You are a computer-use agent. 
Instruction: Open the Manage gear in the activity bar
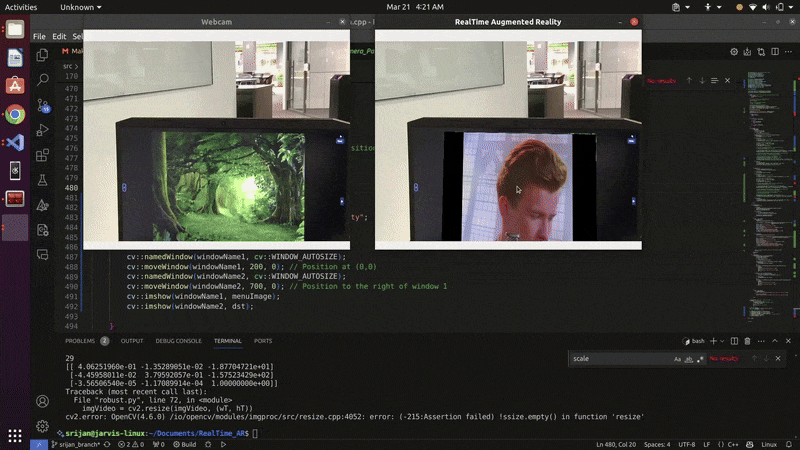click(x=42, y=426)
